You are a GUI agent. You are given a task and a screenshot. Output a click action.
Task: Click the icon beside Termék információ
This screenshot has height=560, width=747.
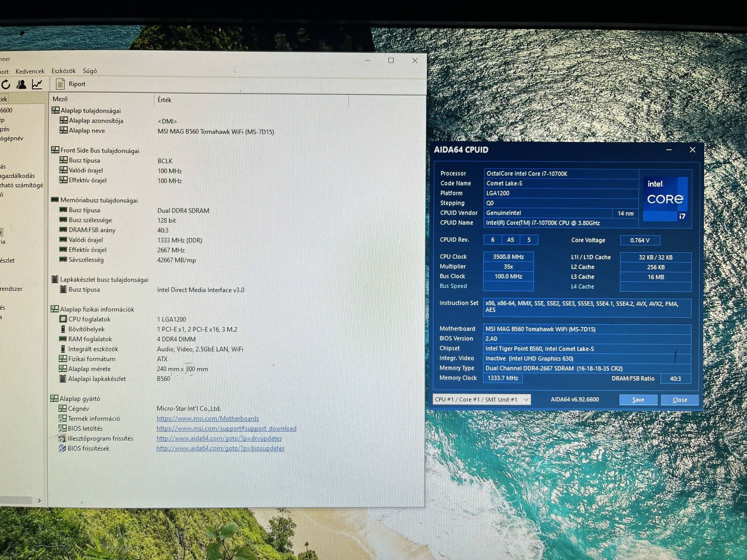[63, 418]
